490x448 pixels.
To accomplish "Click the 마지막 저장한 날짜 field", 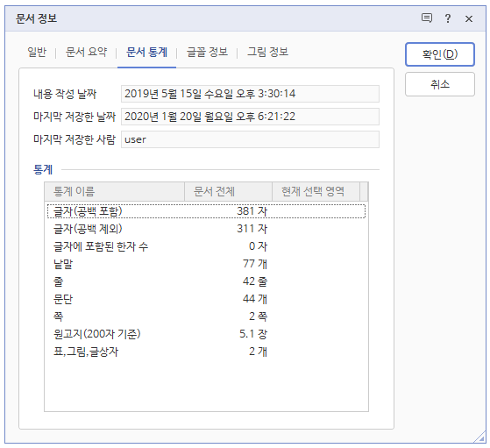I will tap(250, 117).
